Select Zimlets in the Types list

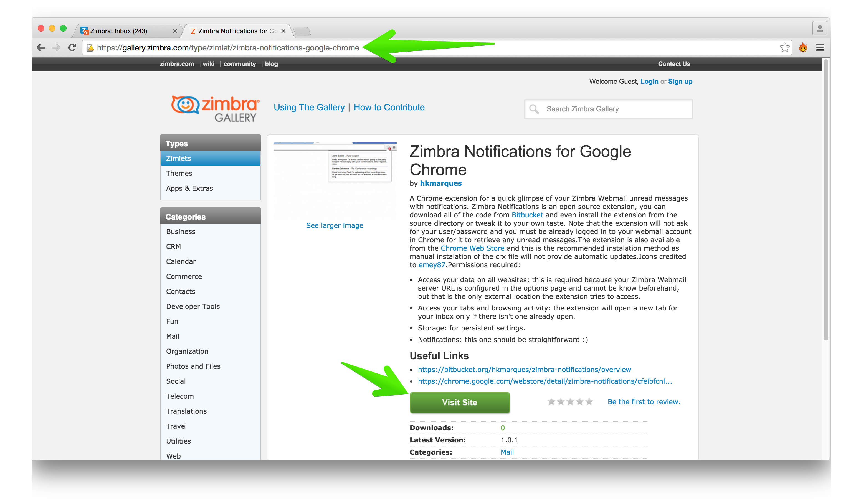[210, 158]
